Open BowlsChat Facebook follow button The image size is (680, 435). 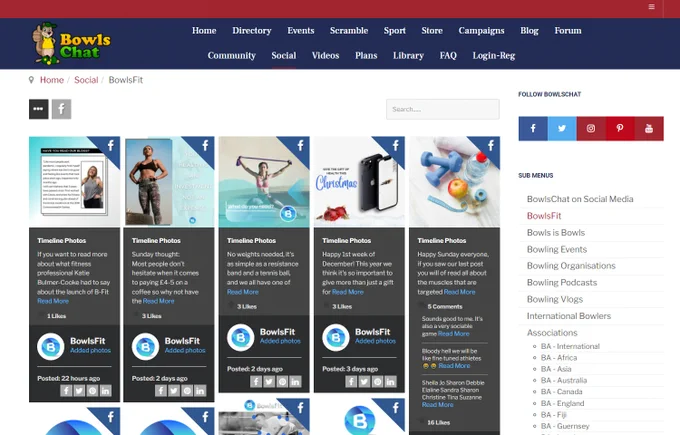[x=533, y=128]
